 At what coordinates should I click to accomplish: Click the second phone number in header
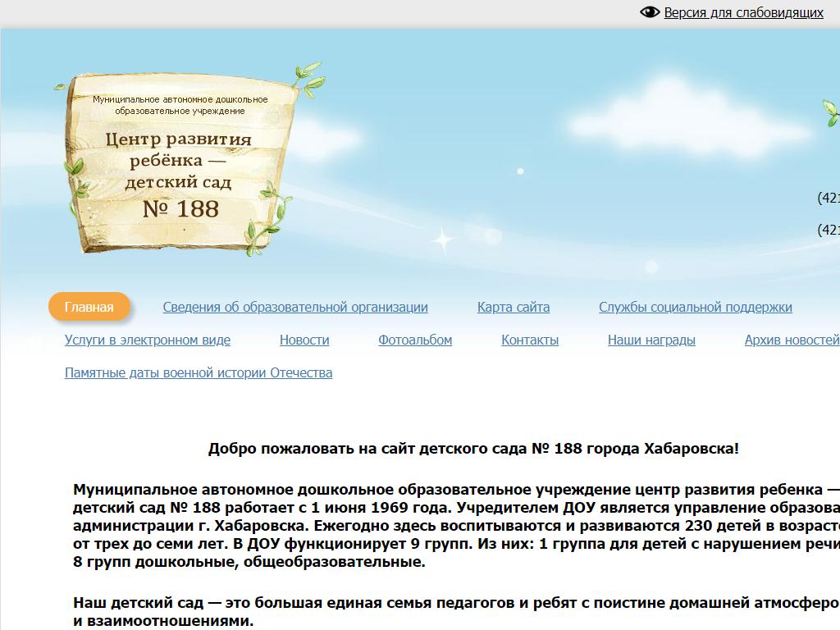coord(828,230)
